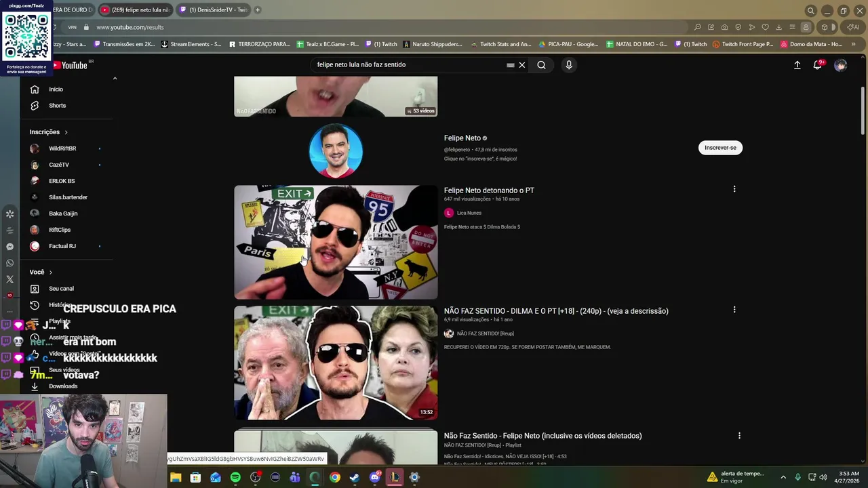Open browser easy setup menu icon

click(x=792, y=27)
